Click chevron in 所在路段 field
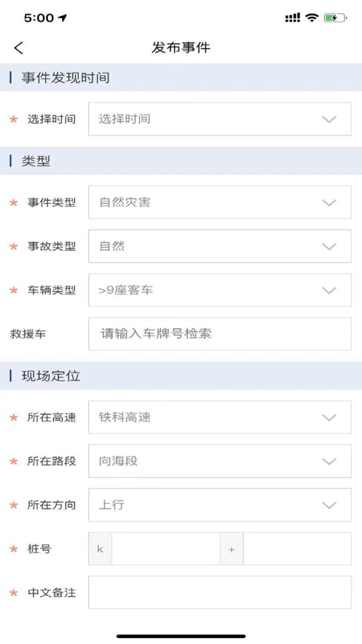The image size is (362, 644). (329, 461)
